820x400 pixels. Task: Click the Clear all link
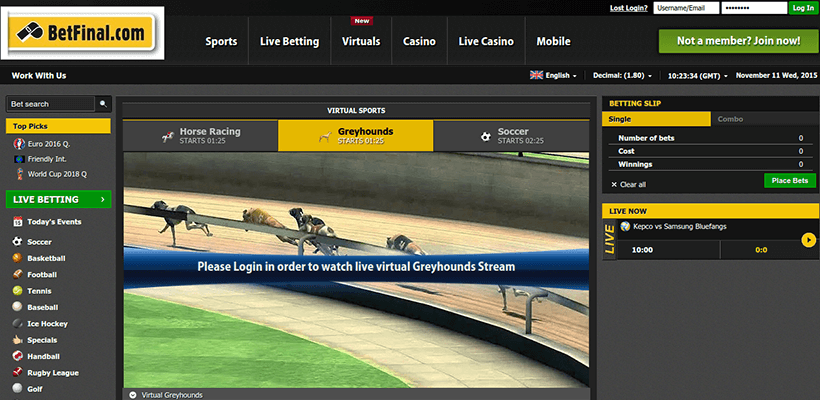click(x=633, y=185)
